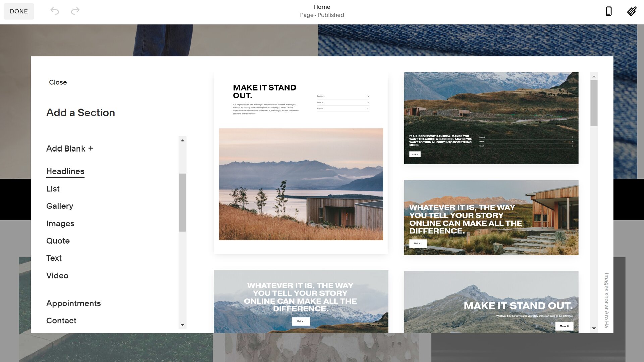This screenshot has width=644, height=362.
Task: Expand the Appointments section category
Action: 73,304
